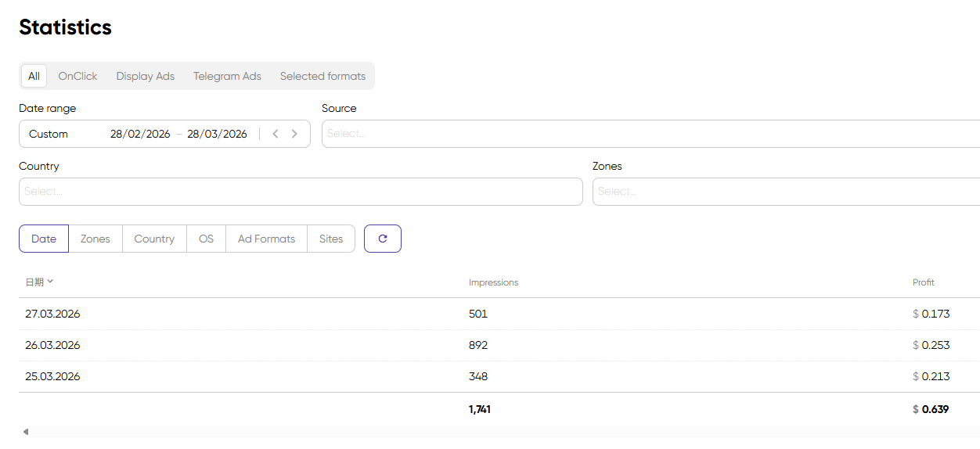
Task: Group statistics by Date
Action: pyautogui.click(x=44, y=239)
